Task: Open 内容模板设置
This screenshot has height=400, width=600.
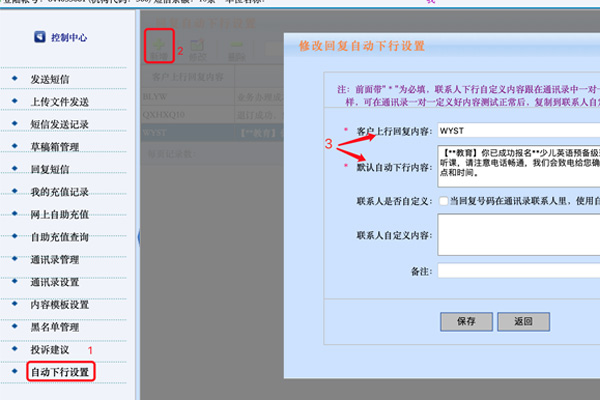Action: [60, 305]
